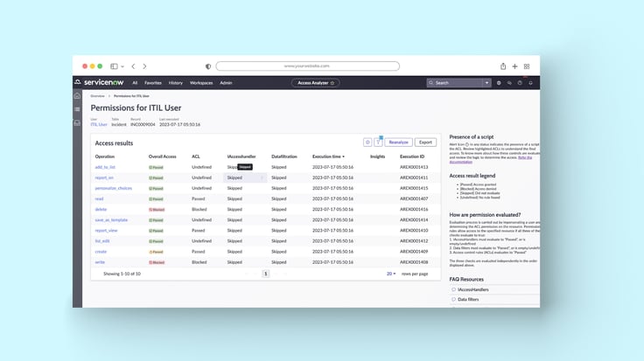Open the Safari sidebar toggle icon

click(114, 66)
